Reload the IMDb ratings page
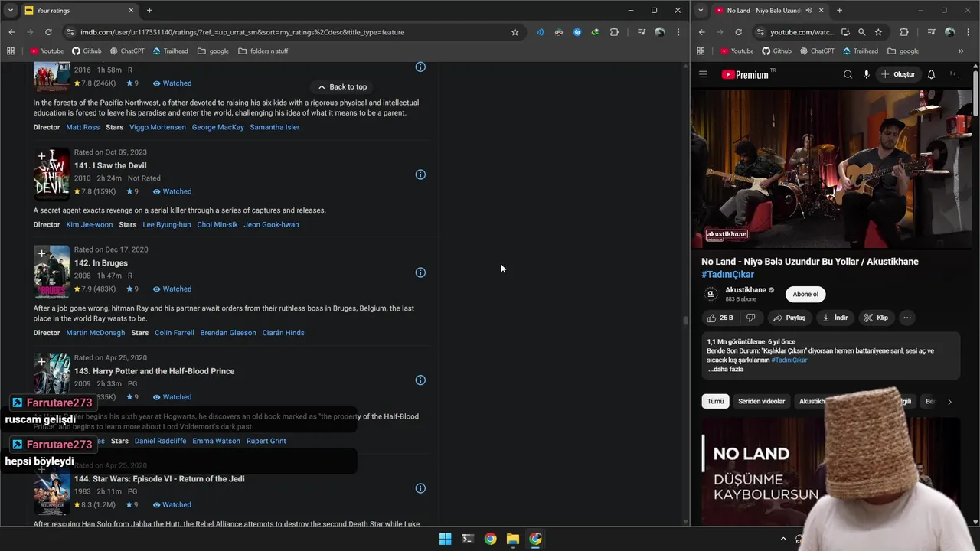 48,32
